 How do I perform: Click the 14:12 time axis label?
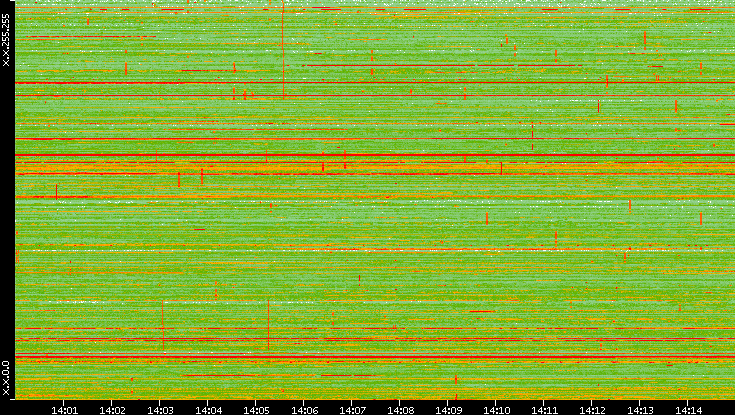click(592, 410)
